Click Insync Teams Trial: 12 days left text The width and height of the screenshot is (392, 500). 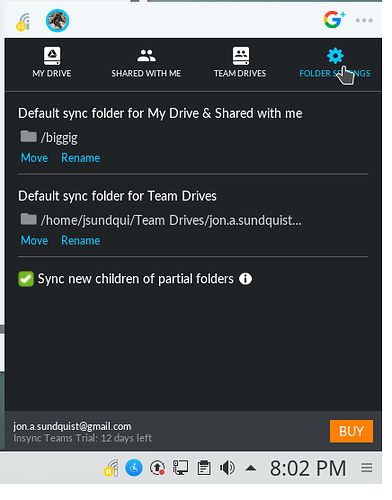(x=82, y=438)
